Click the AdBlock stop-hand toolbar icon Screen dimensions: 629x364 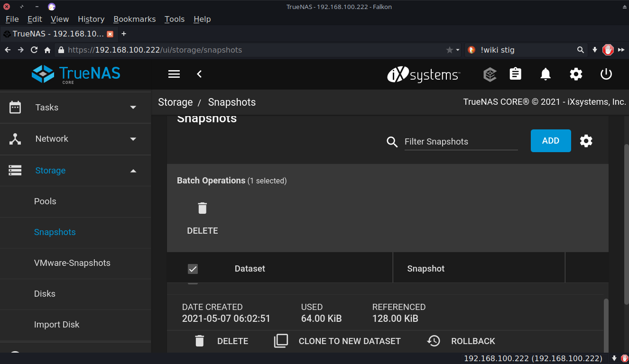click(608, 49)
